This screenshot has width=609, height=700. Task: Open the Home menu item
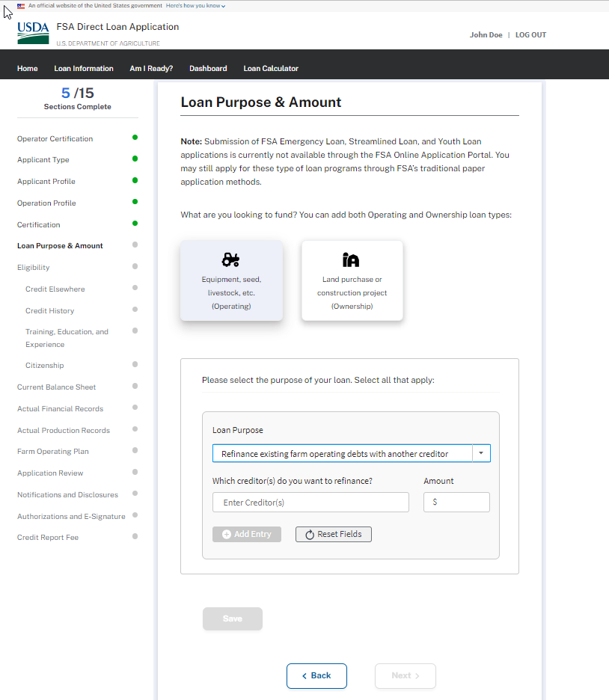click(27, 68)
